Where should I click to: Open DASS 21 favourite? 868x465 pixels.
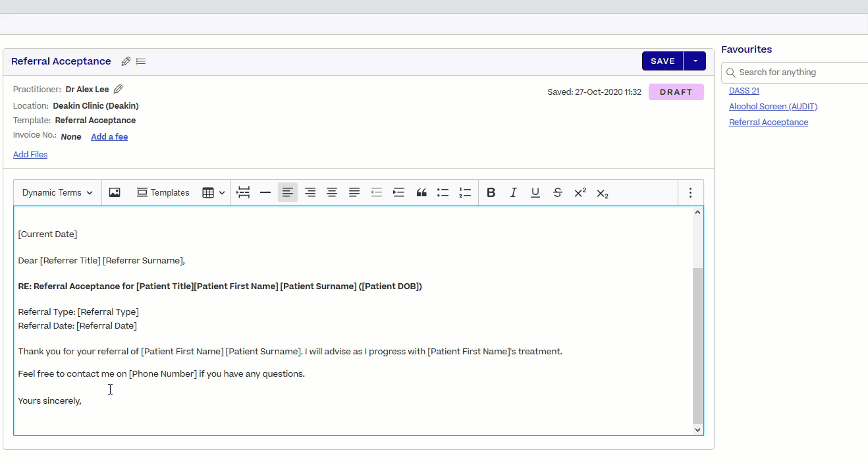click(744, 91)
